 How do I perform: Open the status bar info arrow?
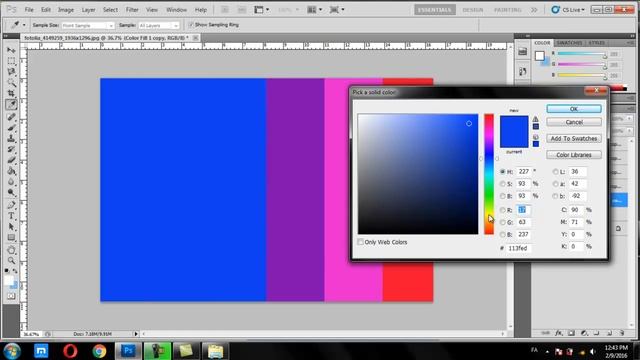[x=136, y=334]
